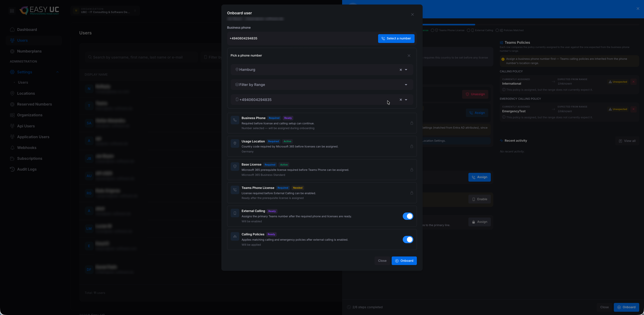Open the Dashboard sidebar item
The image size is (644, 315).
pyautogui.click(x=27, y=30)
